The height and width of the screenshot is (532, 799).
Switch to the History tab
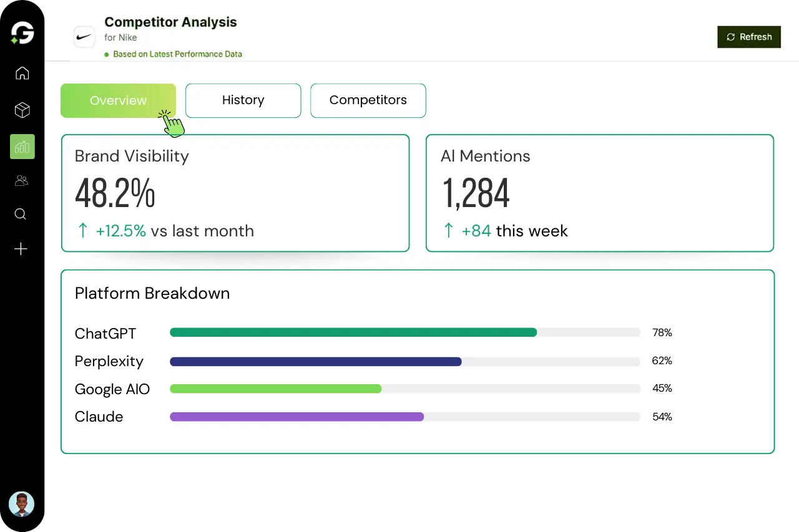point(243,100)
